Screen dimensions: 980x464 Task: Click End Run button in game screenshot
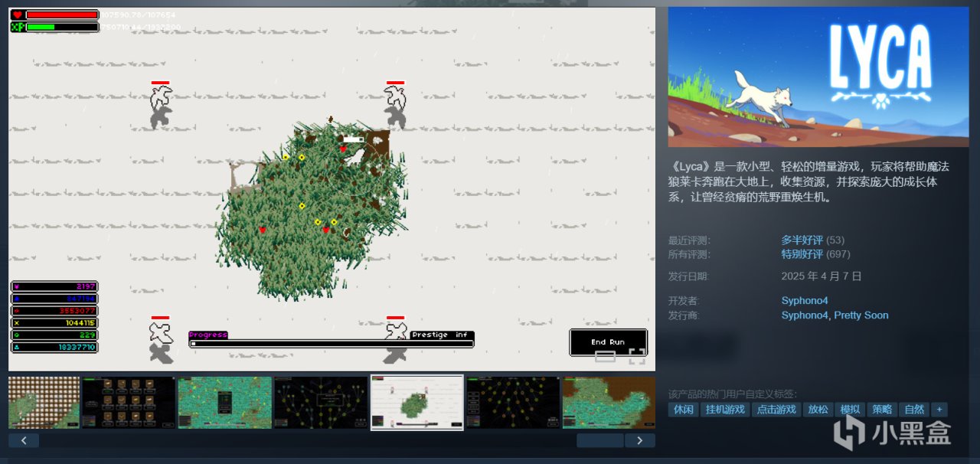click(608, 341)
